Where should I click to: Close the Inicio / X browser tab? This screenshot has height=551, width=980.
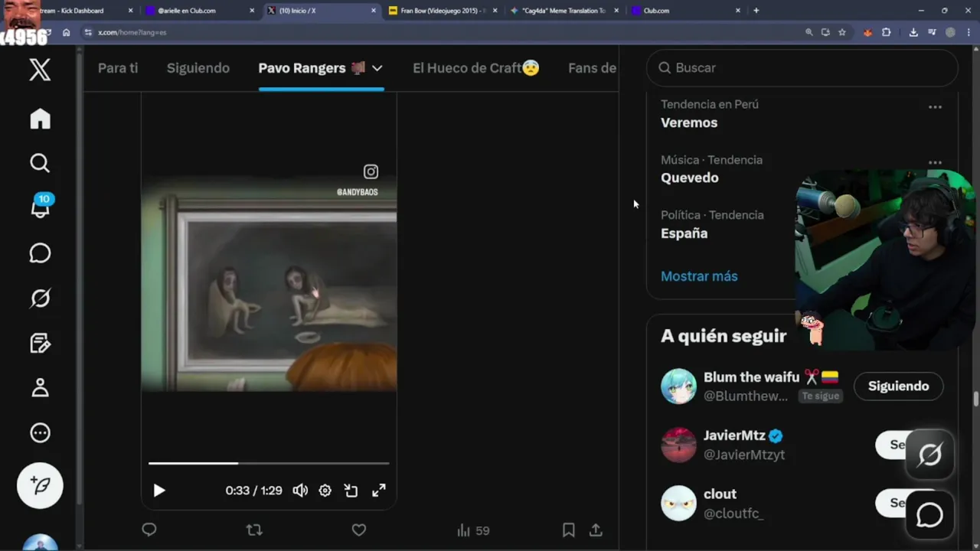374,11
